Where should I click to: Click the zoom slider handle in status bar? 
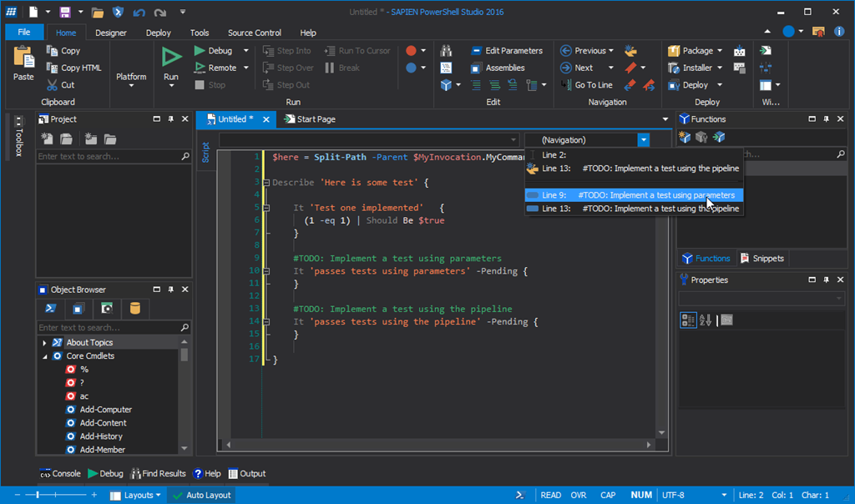[x=38, y=495]
